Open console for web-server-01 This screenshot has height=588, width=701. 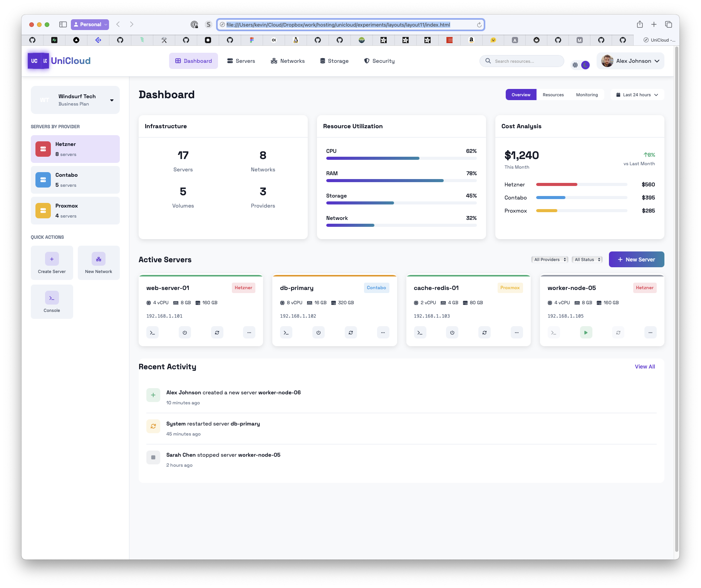[x=153, y=333]
